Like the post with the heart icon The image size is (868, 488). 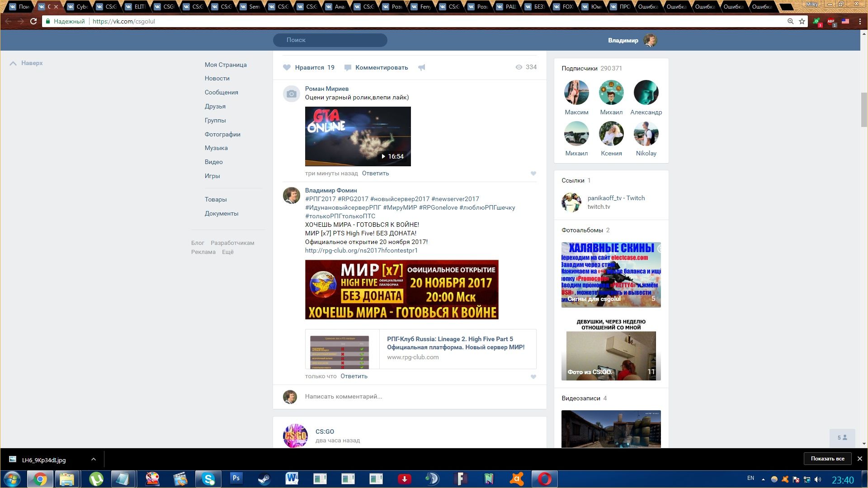click(x=287, y=67)
